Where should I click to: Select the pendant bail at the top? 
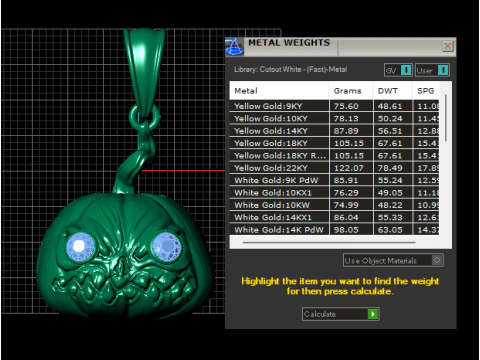pos(144,72)
